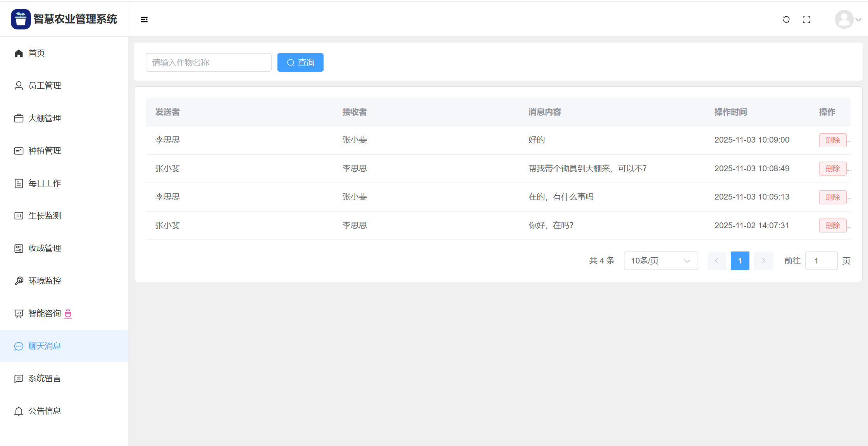Screen dimensions: 868x446
Task: Toggle fullscreen mode icon
Action: click(x=806, y=19)
